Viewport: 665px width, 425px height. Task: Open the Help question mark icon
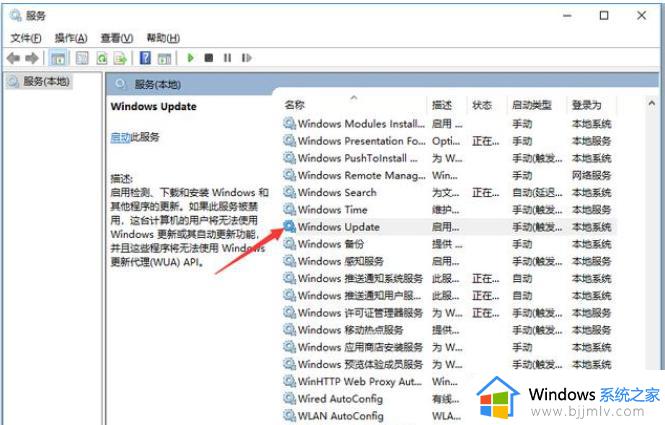pyautogui.click(x=145, y=58)
